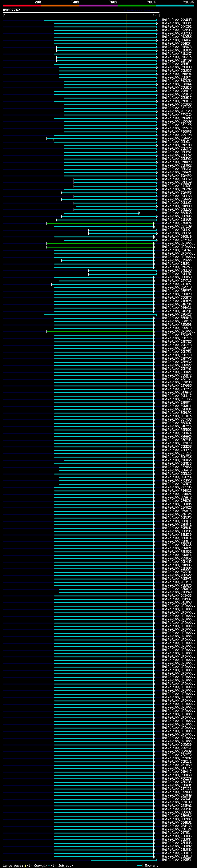
Task: Select hit label UniRef100_C5LU38
Action: pos(177,67)
